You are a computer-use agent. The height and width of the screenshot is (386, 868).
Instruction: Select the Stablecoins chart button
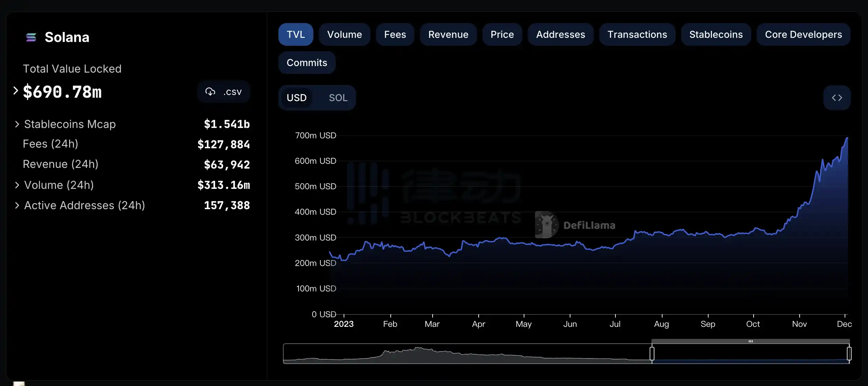(x=716, y=34)
